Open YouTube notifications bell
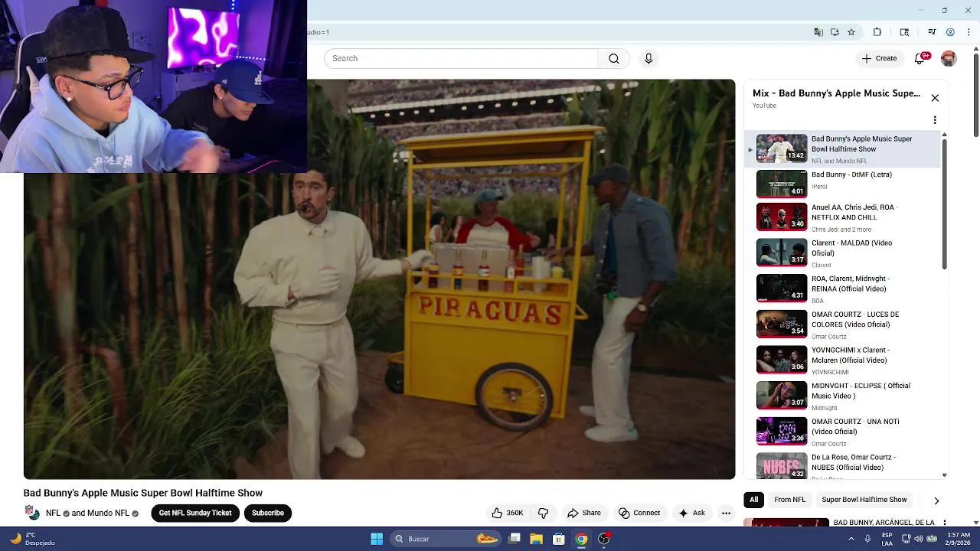Image resolution: width=980 pixels, height=551 pixels. (920, 58)
